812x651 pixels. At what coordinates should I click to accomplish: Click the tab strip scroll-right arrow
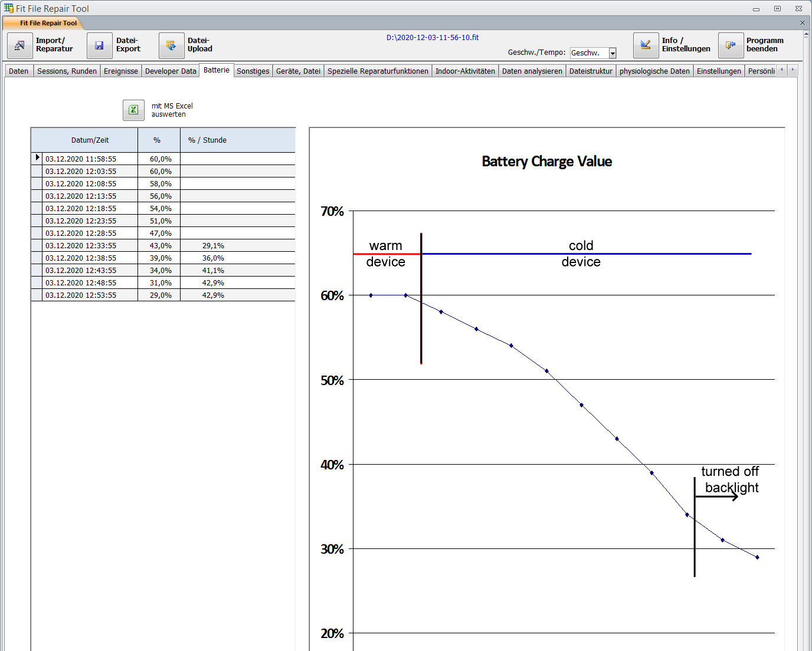pyautogui.click(x=793, y=70)
